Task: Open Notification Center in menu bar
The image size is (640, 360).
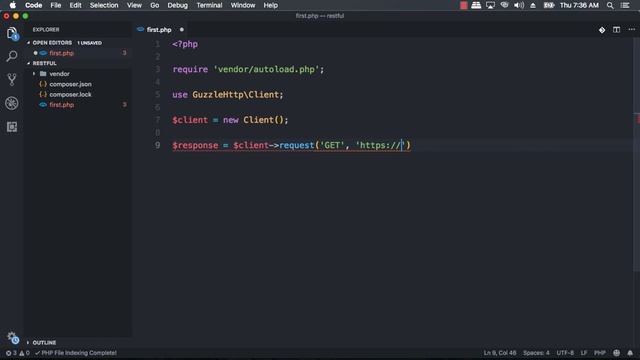Action: (x=625, y=5)
